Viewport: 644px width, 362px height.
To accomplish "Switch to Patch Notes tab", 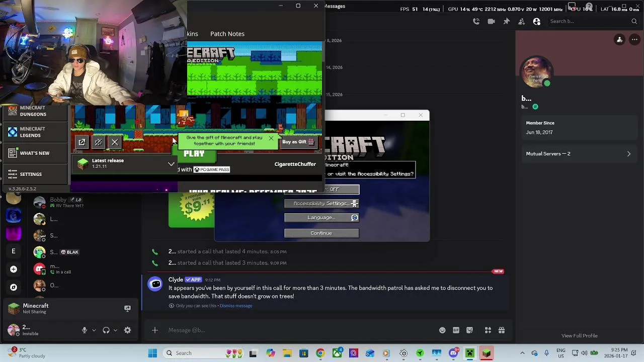I will pos(227,34).
